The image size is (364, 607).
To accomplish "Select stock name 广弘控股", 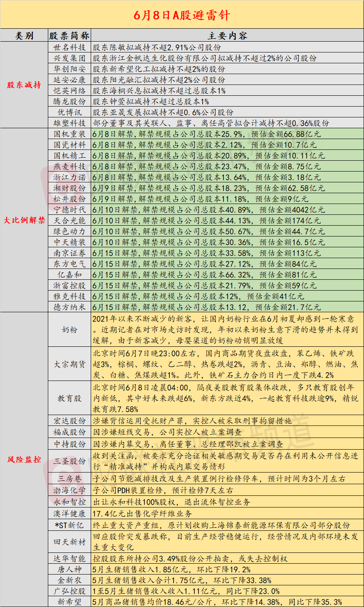I will (69, 591).
